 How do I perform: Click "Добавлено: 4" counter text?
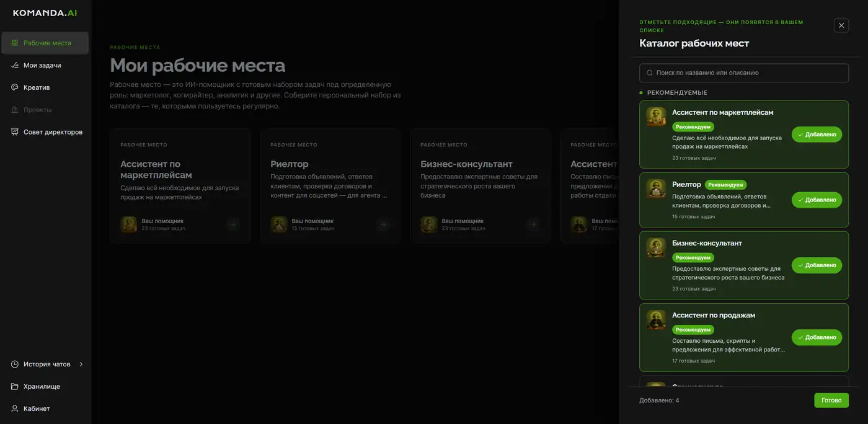coord(659,400)
